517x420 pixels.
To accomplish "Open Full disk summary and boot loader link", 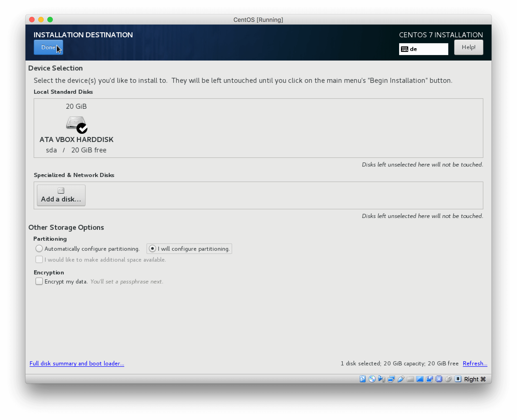I will coord(77,363).
